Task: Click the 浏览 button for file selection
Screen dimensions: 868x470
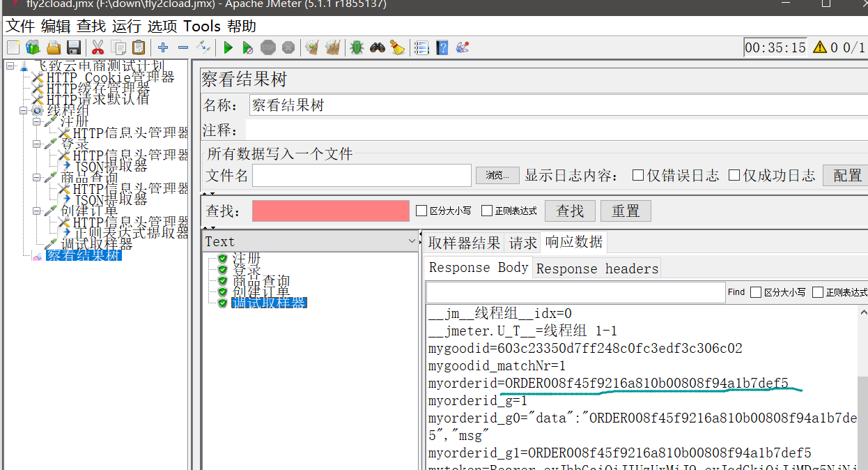Action: click(x=497, y=175)
